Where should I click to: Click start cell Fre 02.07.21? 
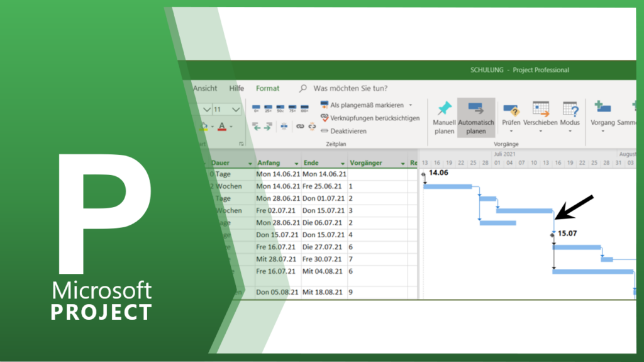click(x=278, y=211)
